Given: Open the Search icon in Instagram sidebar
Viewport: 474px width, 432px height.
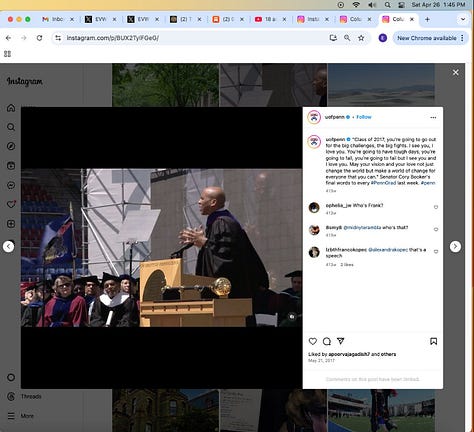Looking at the screenshot, I should pos(11,127).
